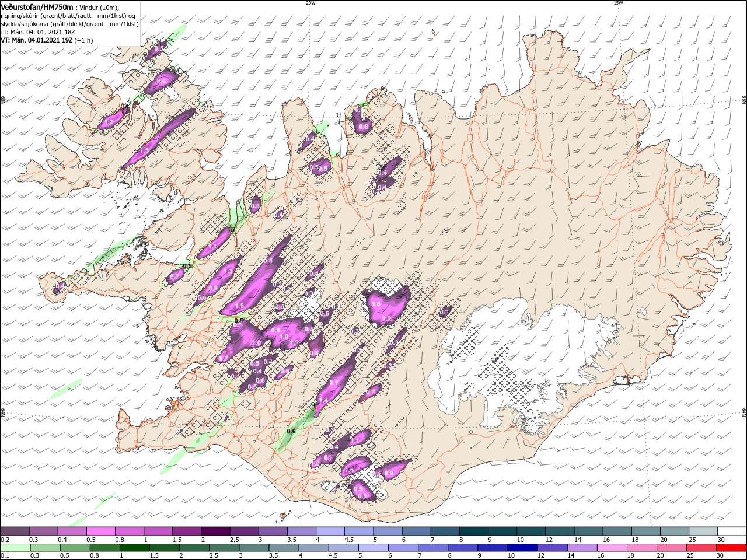The height and width of the screenshot is (560, 747).
Task: Select the light pink swatch labeled 16
Action: pyautogui.click(x=611, y=548)
